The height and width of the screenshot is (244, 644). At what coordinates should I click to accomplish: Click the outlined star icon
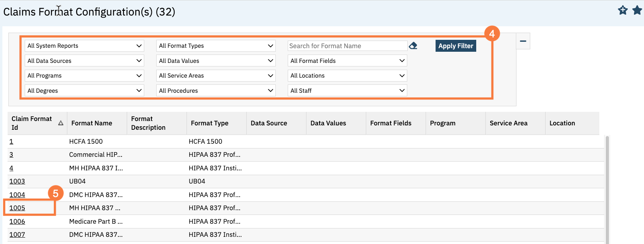click(623, 10)
